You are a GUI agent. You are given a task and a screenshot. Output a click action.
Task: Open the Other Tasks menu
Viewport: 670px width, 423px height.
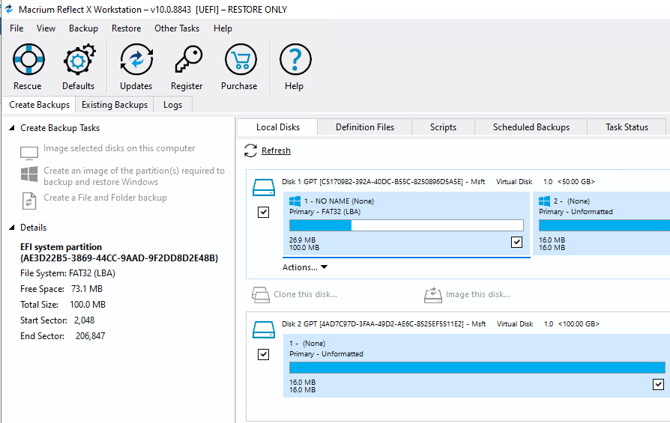coord(177,28)
